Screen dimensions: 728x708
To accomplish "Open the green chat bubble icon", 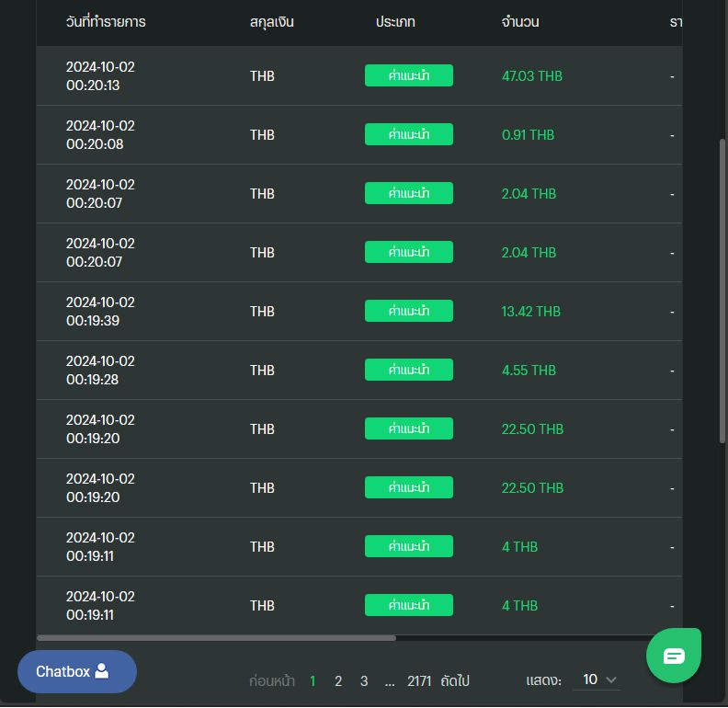I will click(x=674, y=656).
